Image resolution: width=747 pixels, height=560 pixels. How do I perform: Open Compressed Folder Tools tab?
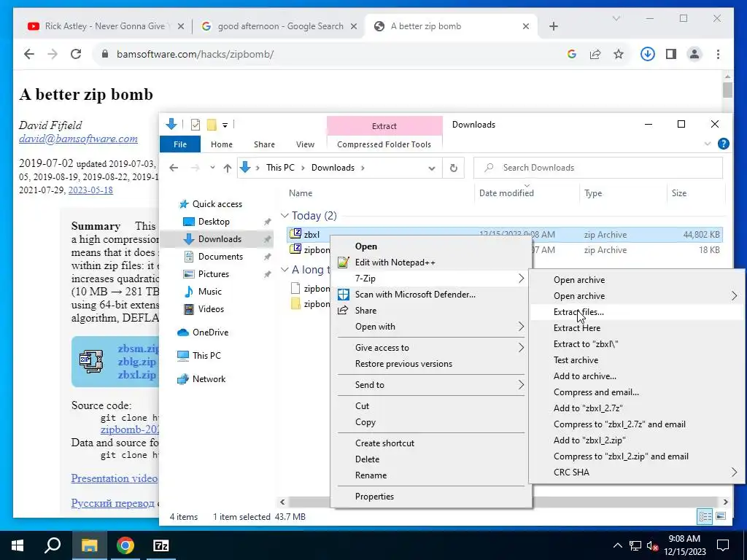[384, 144]
